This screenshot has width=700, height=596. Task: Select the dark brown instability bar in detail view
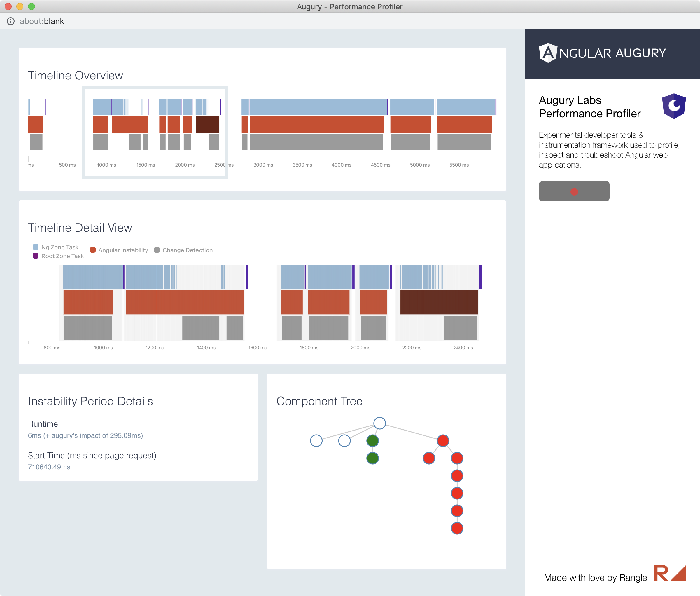[439, 302]
